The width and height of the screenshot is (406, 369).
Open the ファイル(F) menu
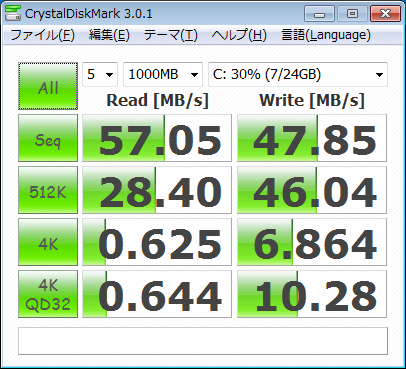(x=43, y=35)
